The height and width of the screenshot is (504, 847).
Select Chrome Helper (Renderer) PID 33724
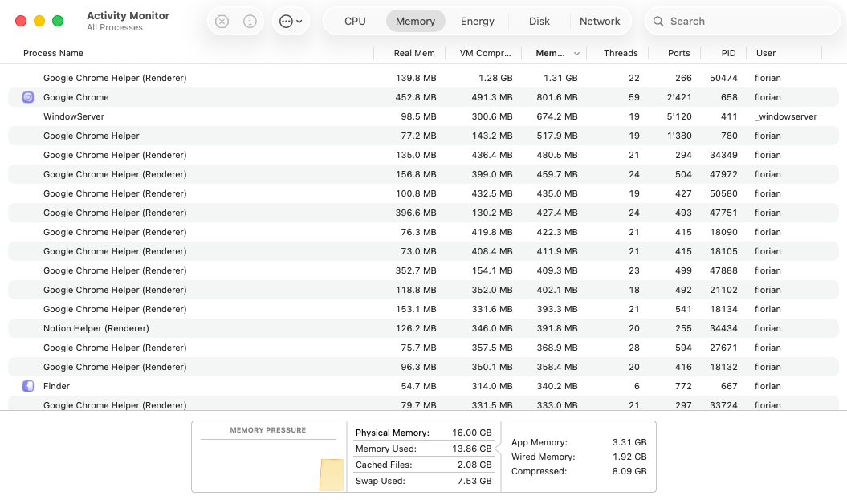tap(424, 404)
